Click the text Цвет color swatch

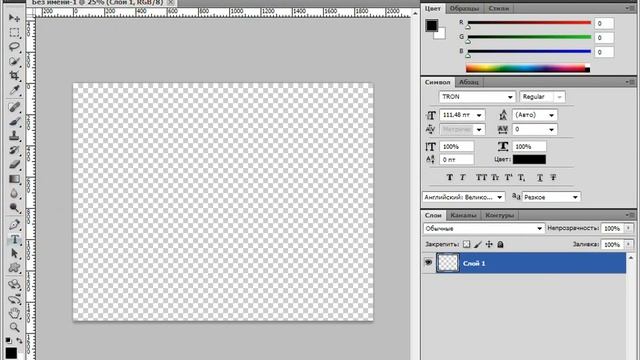pyautogui.click(x=529, y=159)
